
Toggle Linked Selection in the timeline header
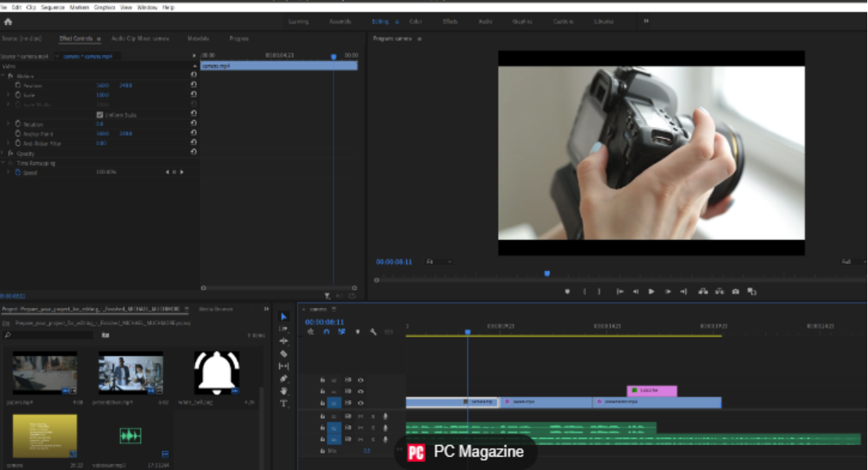click(342, 332)
